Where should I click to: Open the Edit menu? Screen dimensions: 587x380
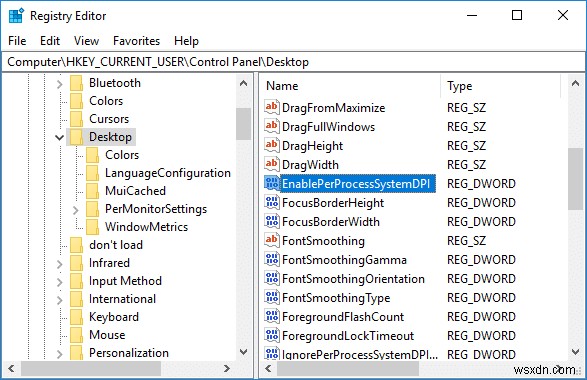pyautogui.click(x=50, y=40)
